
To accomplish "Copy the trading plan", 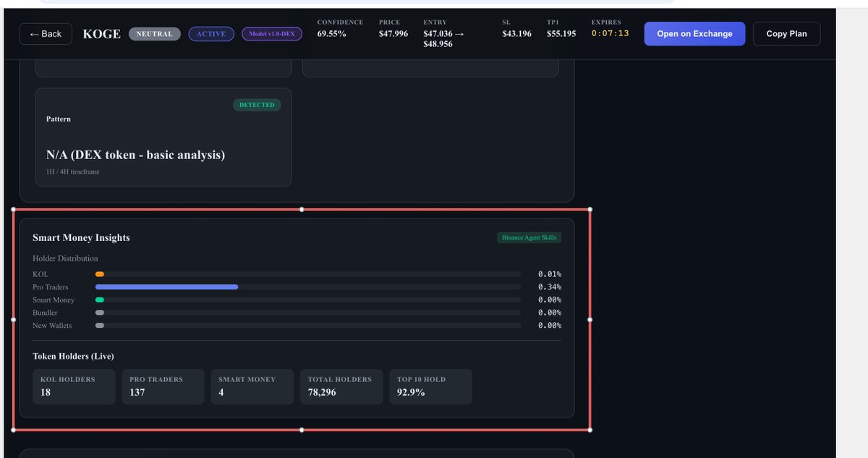I will pyautogui.click(x=786, y=34).
